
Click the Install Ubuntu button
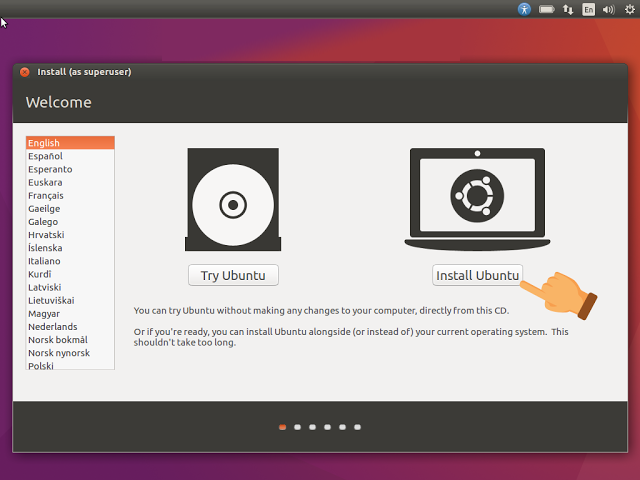pyautogui.click(x=477, y=276)
